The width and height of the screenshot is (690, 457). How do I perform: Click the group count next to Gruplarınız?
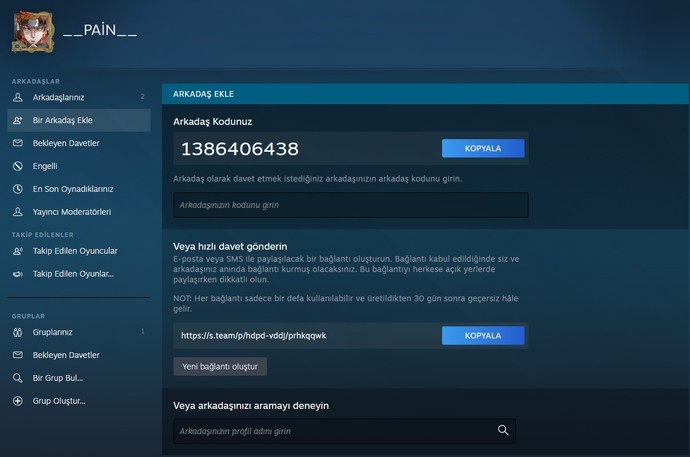coord(143,331)
